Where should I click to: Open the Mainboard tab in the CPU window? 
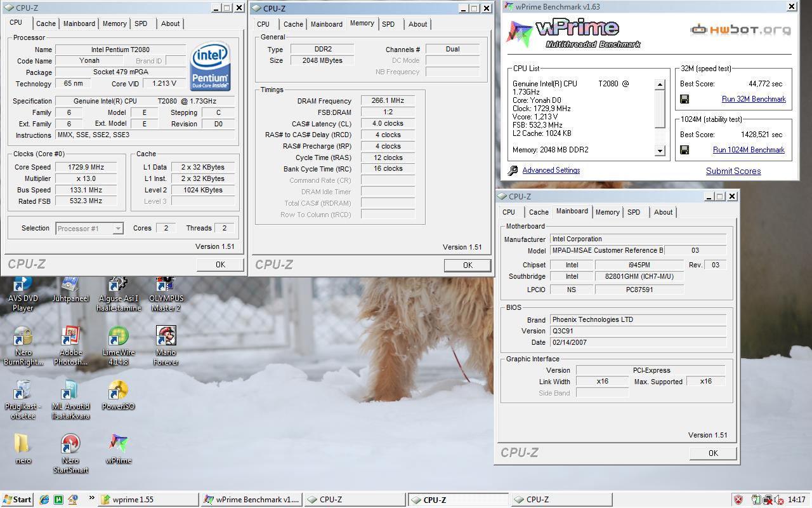click(79, 23)
